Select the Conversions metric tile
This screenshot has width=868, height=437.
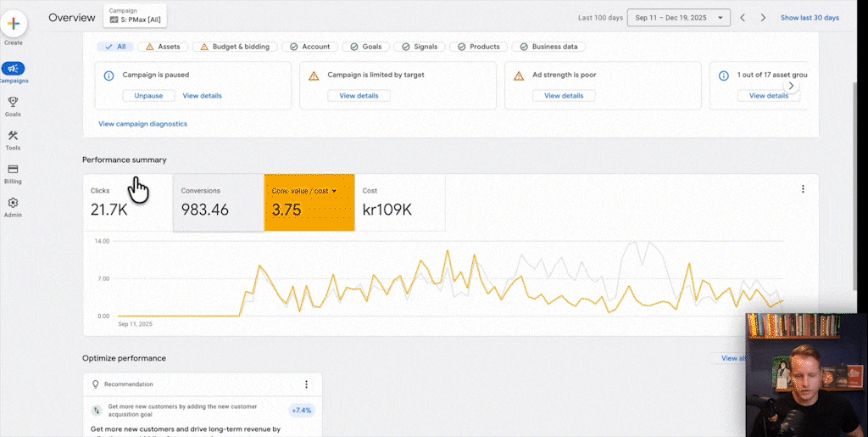coord(218,202)
